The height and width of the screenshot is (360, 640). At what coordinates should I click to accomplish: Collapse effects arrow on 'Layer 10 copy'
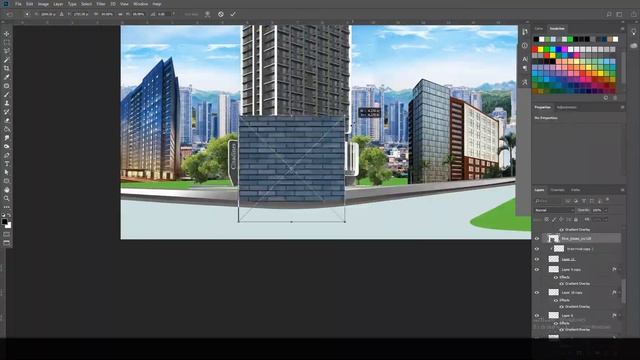(620, 293)
